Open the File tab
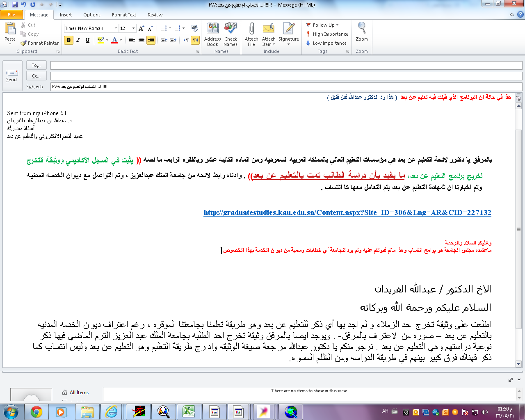Image resolution: width=525 pixels, height=420 pixels. point(11,15)
